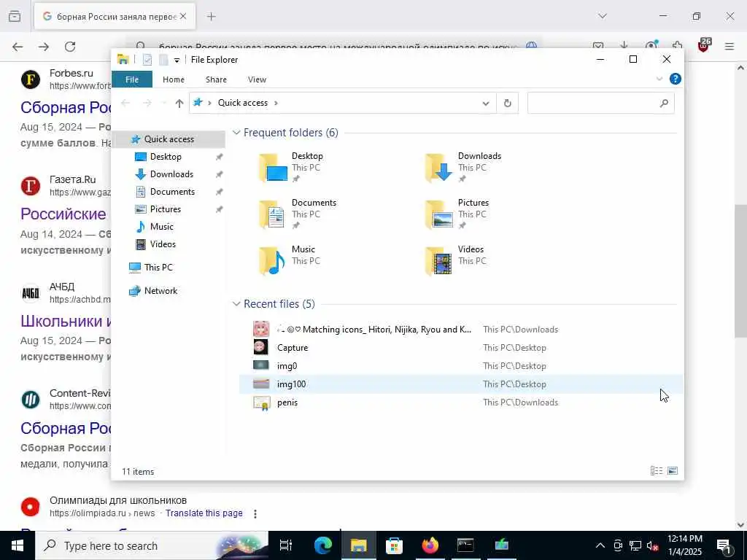Click Translate this page link
The width and height of the screenshot is (747, 560).
point(204,513)
